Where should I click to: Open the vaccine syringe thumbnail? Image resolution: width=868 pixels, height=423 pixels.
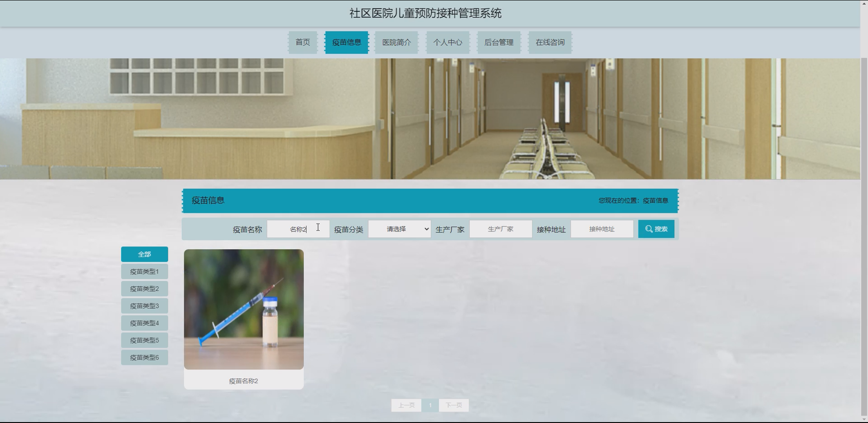[244, 309]
